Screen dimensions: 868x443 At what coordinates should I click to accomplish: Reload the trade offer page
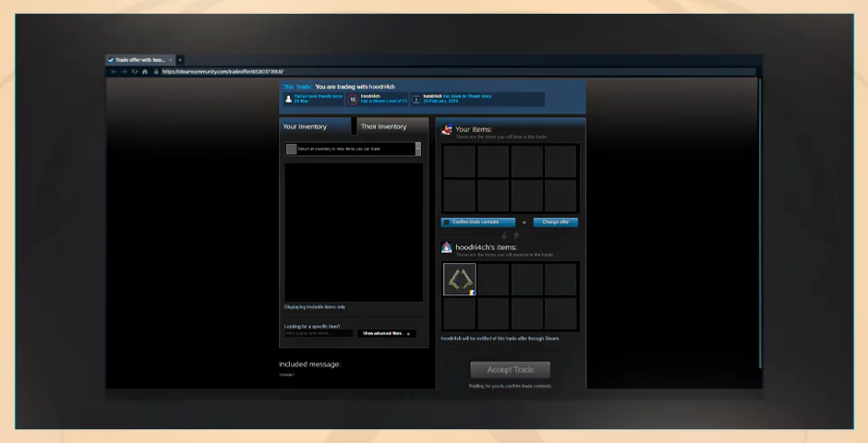click(x=135, y=71)
